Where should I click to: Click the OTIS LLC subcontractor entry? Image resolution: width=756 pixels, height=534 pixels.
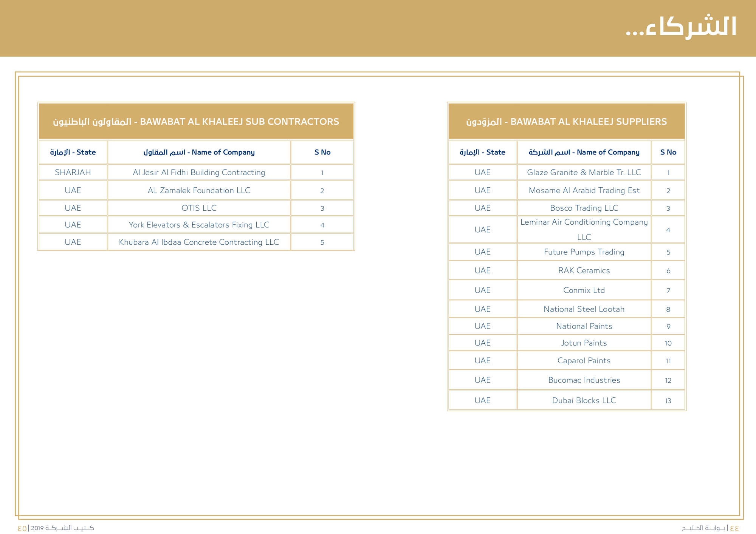pyautogui.click(x=199, y=208)
